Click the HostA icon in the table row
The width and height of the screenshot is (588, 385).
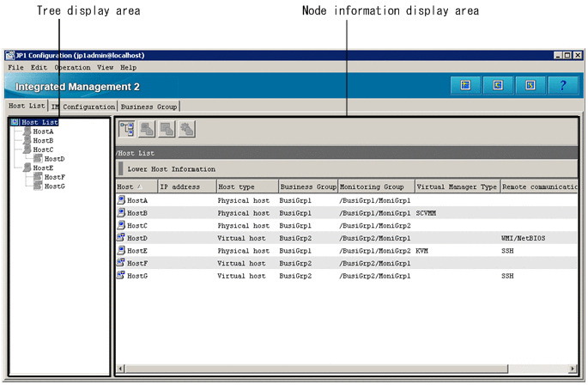point(121,200)
